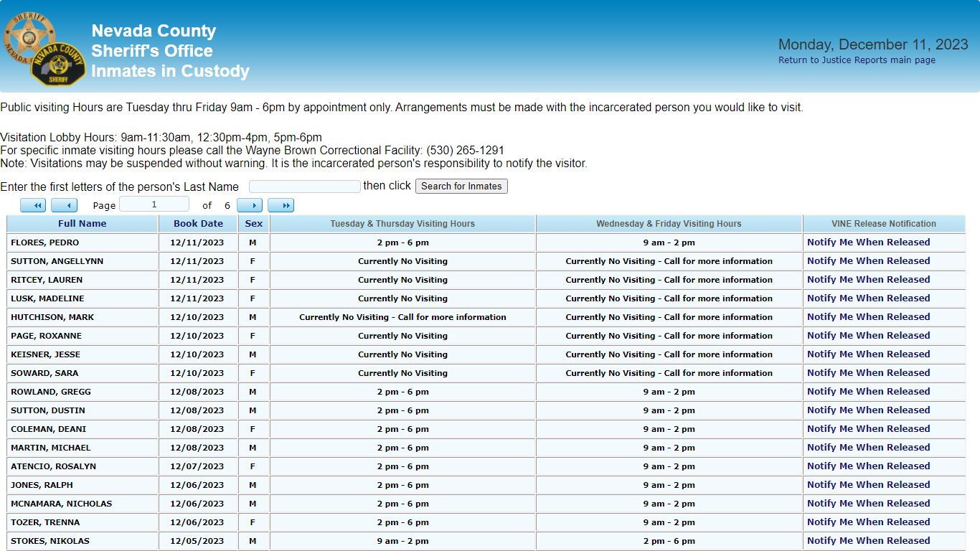
Task: Notify Me When Released for RITCEY, LAUREN
Action: 868,280
